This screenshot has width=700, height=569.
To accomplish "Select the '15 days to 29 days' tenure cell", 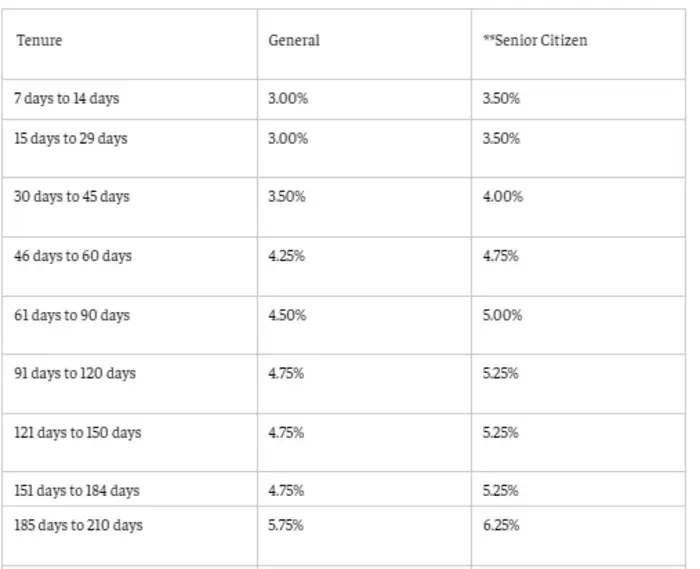I will (x=70, y=139).
